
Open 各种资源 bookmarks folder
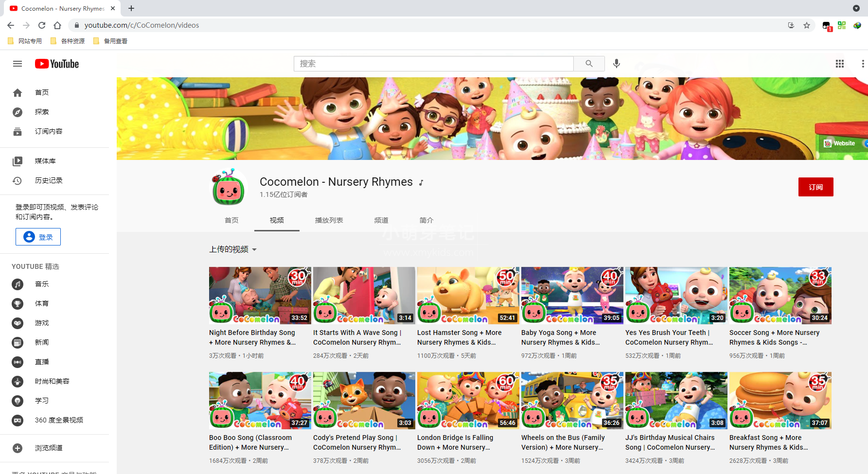point(68,41)
